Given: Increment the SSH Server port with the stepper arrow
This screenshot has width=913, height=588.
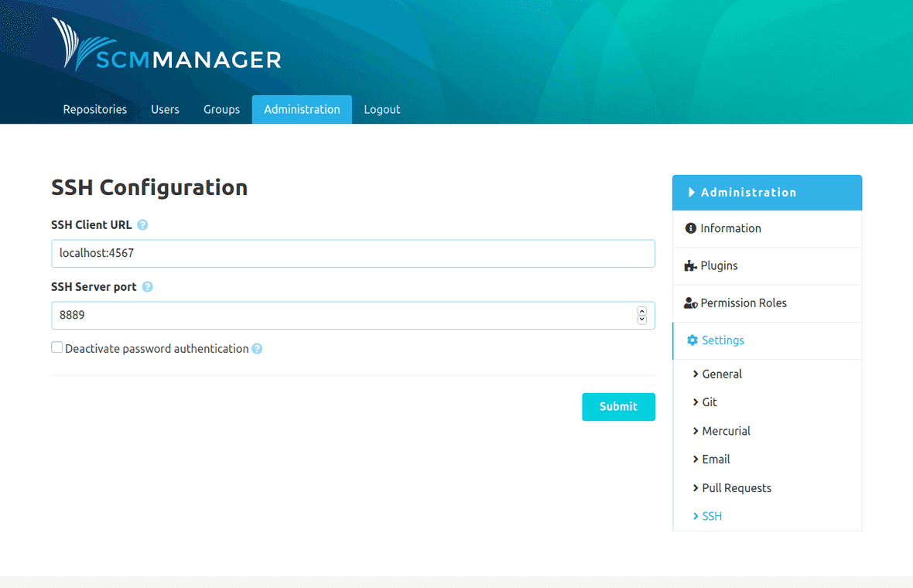Looking at the screenshot, I should click(641, 311).
